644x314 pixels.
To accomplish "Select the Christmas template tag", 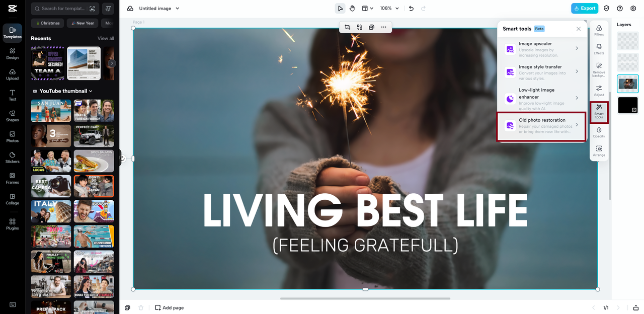I will click(47, 23).
